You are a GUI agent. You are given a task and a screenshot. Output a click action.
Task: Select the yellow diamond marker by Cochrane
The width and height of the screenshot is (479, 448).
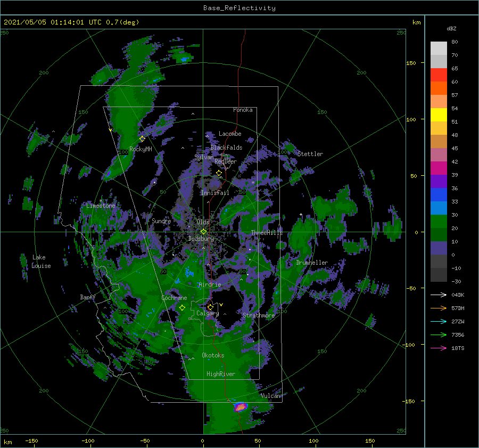(182, 308)
